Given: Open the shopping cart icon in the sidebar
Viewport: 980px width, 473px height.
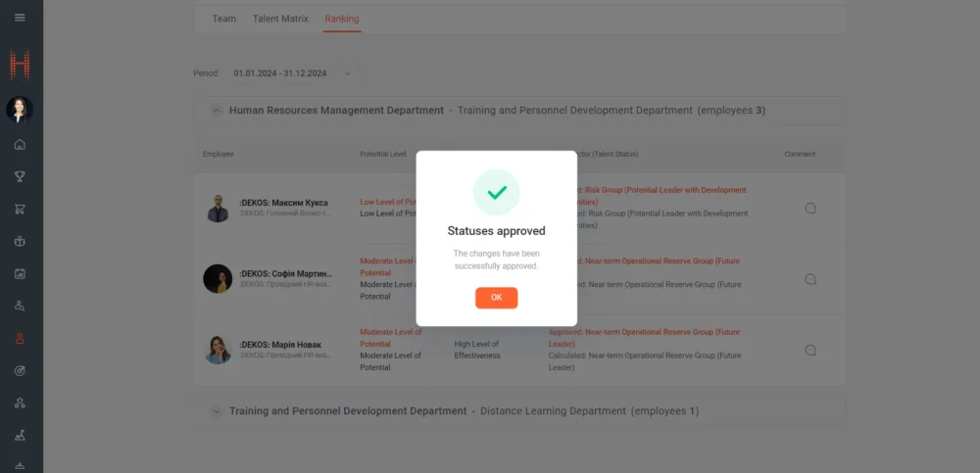Looking at the screenshot, I should point(21,209).
